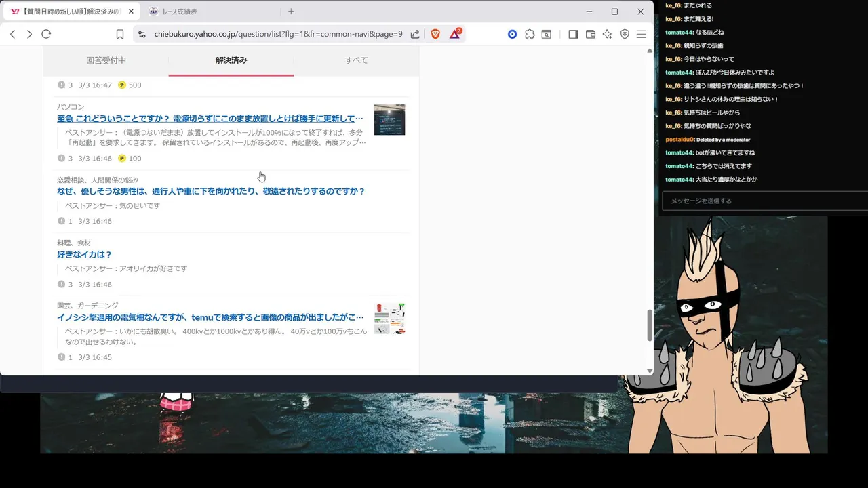
Task: Click the coin icon next to 500
Action: click(122, 85)
